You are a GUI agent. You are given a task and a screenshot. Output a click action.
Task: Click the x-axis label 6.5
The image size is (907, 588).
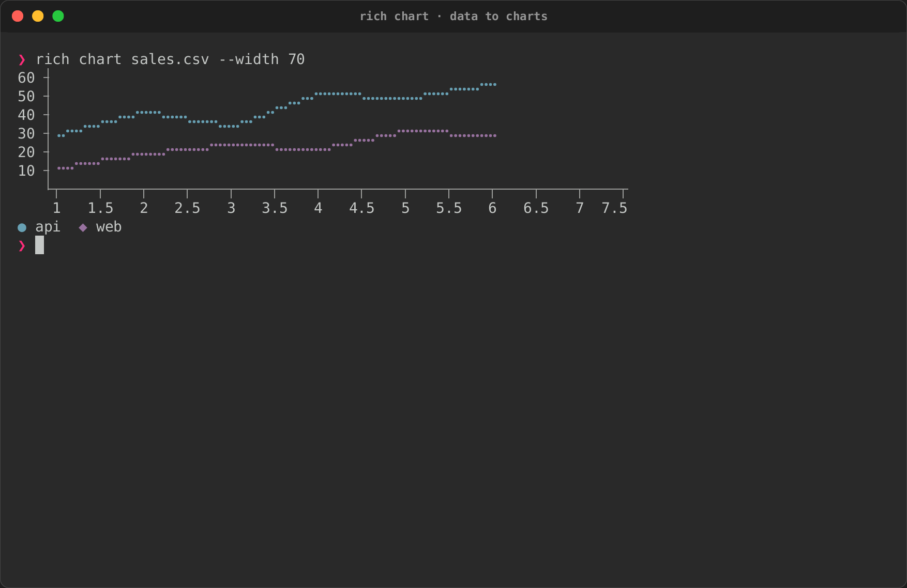[536, 208]
